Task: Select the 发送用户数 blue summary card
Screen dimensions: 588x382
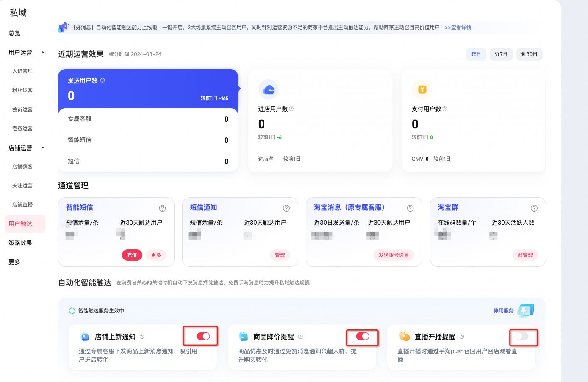Action: pos(148,89)
